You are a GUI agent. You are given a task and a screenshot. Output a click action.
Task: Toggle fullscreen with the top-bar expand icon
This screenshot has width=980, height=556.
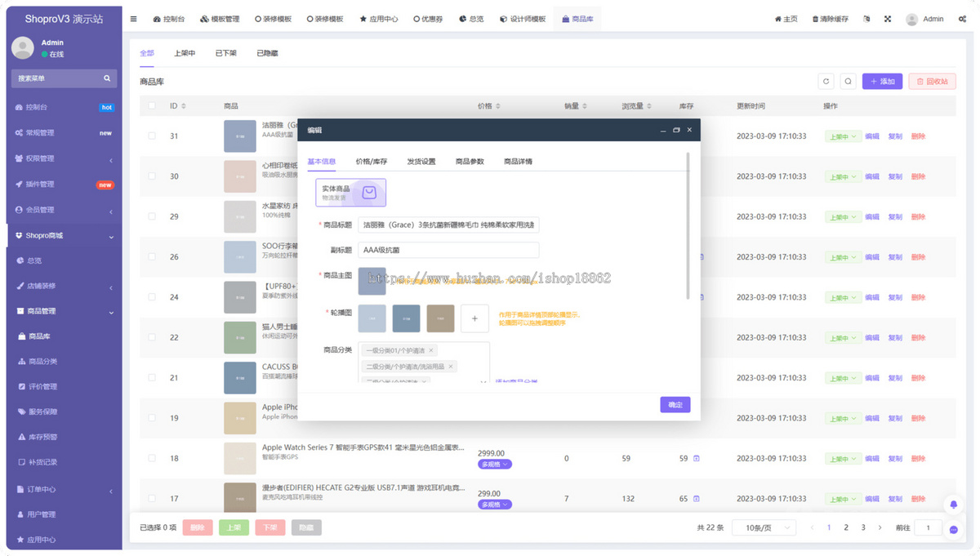click(887, 18)
